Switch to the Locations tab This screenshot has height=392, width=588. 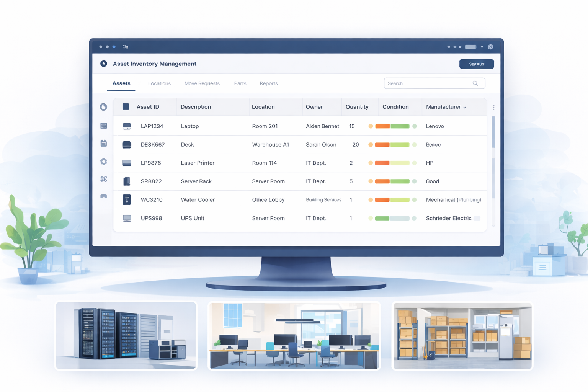(x=159, y=83)
